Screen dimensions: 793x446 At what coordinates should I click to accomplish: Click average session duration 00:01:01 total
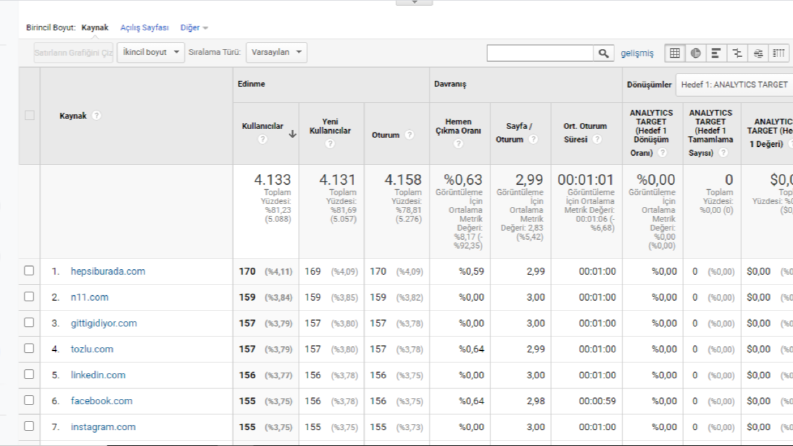pos(586,180)
